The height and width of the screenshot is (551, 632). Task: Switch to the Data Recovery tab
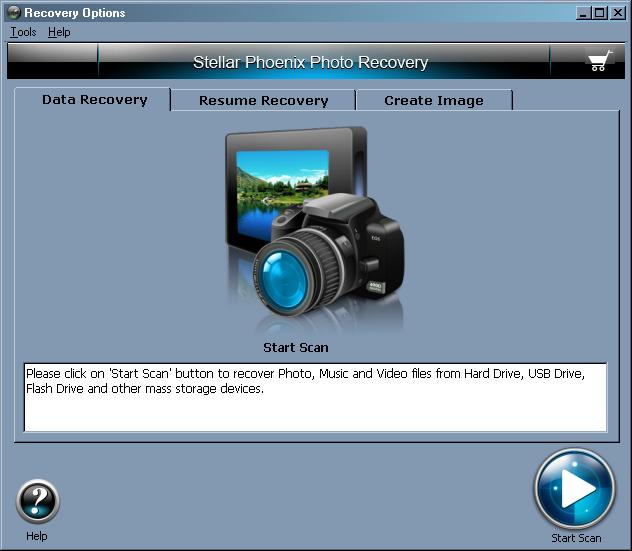click(x=94, y=100)
